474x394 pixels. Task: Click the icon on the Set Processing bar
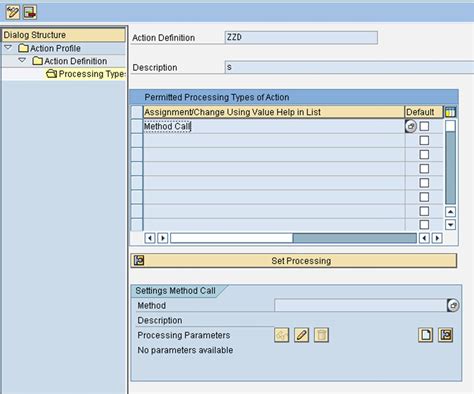139,260
